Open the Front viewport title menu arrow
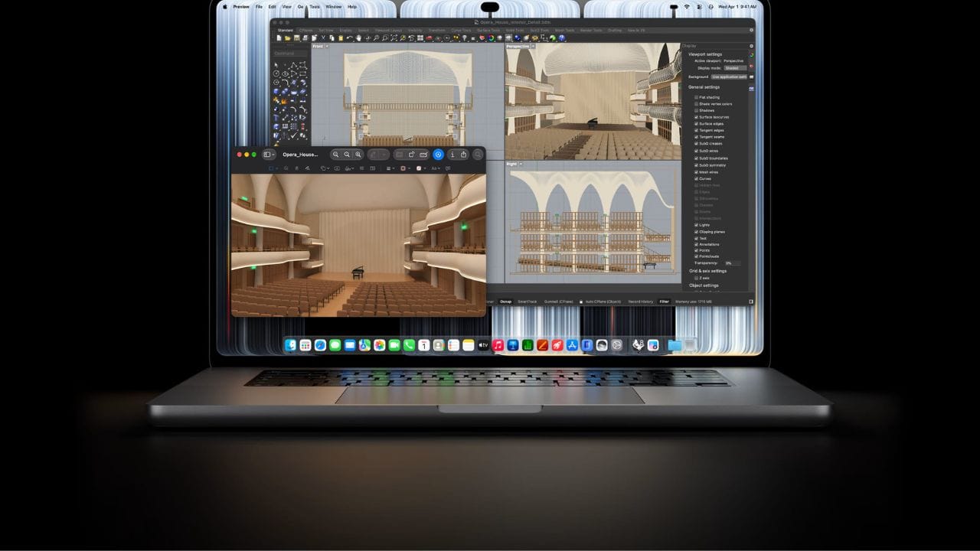The height and width of the screenshot is (551, 980). point(327,47)
